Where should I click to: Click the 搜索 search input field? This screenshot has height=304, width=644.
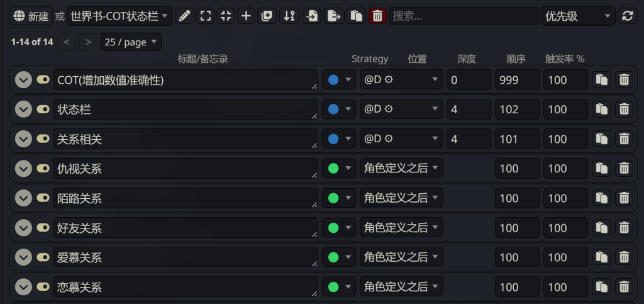464,16
